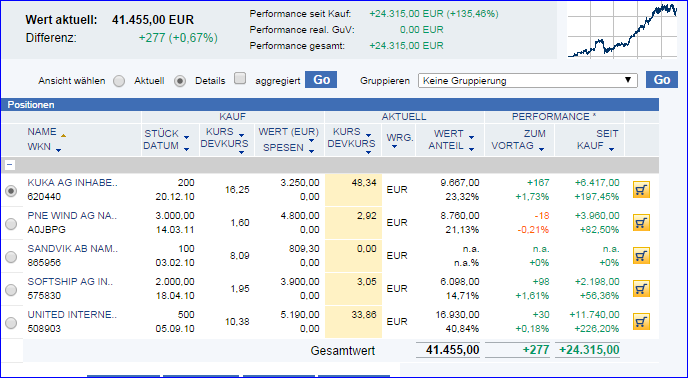Select the Aktuell view radio button

click(x=119, y=81)
